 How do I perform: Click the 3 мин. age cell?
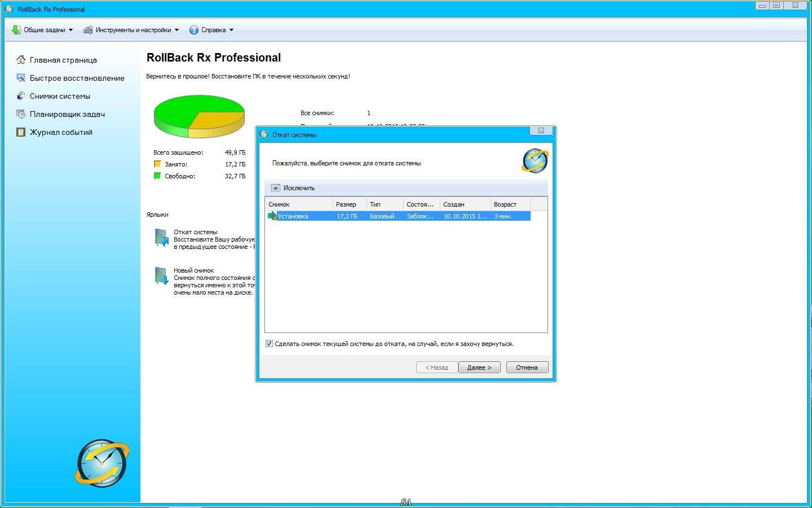point(503,216)
